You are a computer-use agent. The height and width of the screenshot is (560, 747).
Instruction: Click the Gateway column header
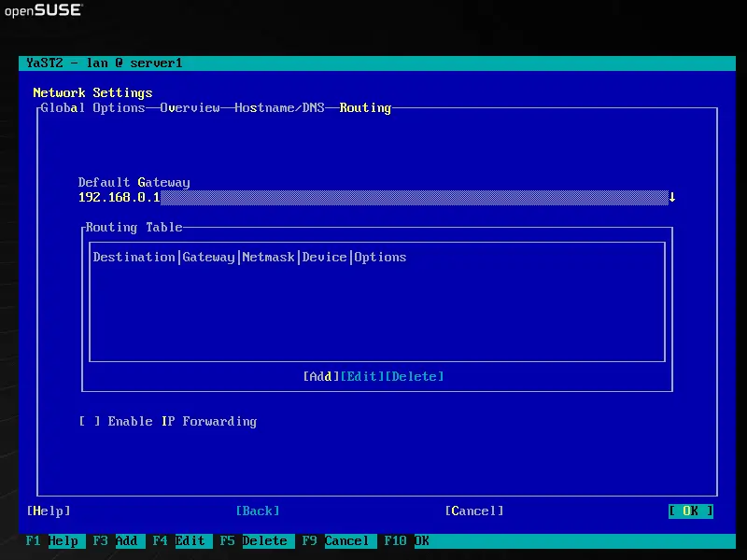[208, 258]
